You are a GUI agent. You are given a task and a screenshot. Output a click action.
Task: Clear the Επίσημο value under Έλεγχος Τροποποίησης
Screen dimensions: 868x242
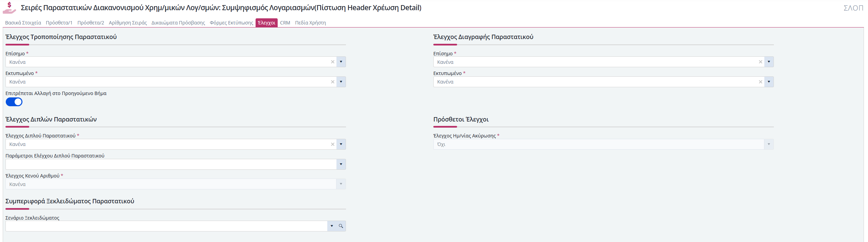pos(332,62)
